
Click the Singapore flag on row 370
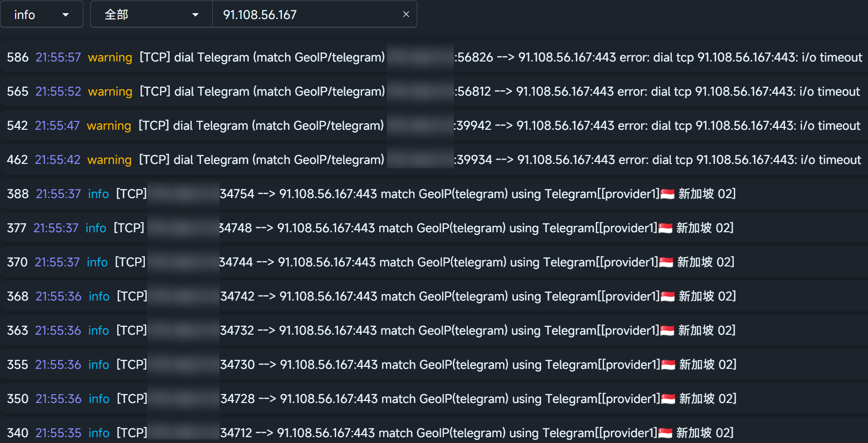point(666,262)
